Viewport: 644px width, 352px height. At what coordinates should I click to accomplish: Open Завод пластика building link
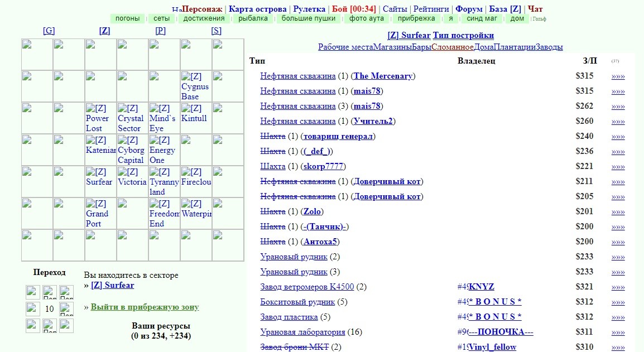(289, 317)
